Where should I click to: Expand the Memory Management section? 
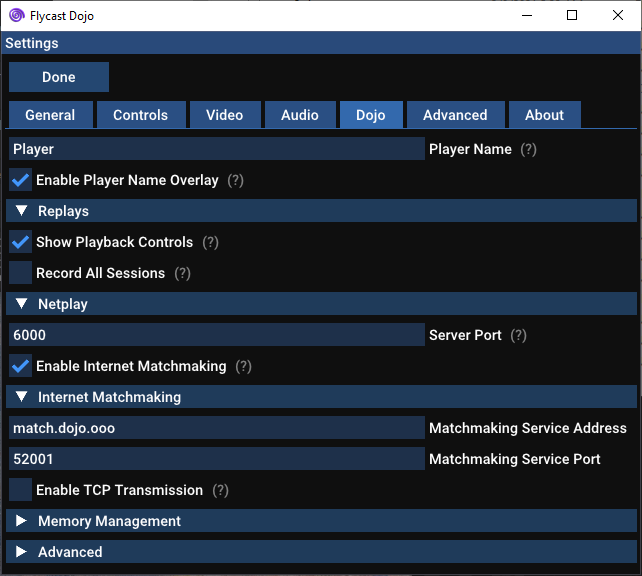[321, 521]
